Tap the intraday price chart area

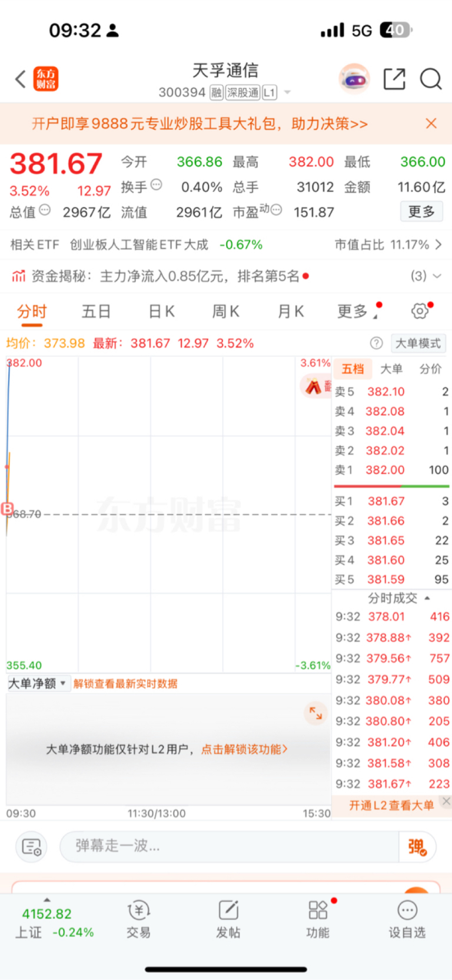tap(168, 514)
